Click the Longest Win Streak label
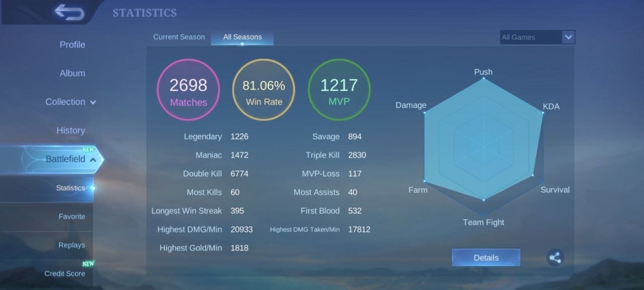 pos(187,211)
